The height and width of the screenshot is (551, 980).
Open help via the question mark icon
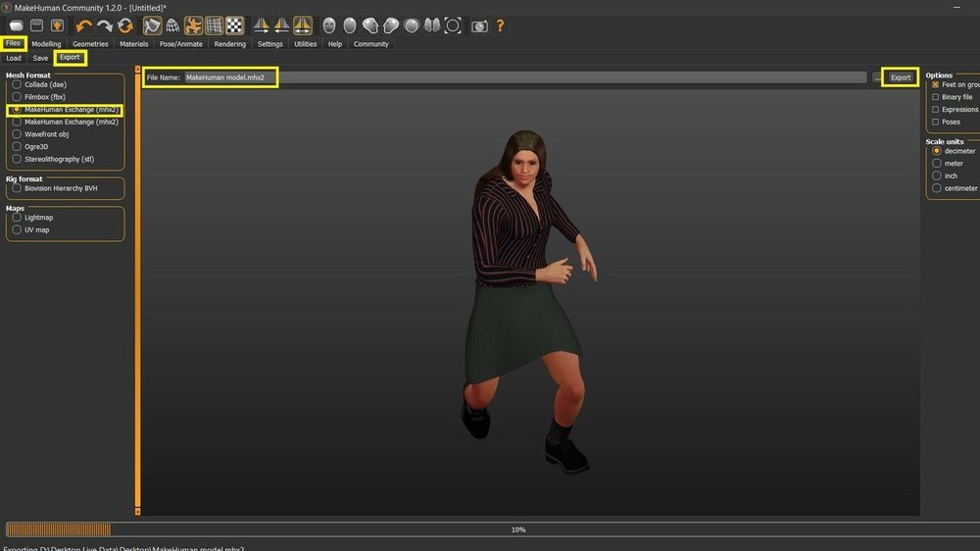(x=501, y=25)
